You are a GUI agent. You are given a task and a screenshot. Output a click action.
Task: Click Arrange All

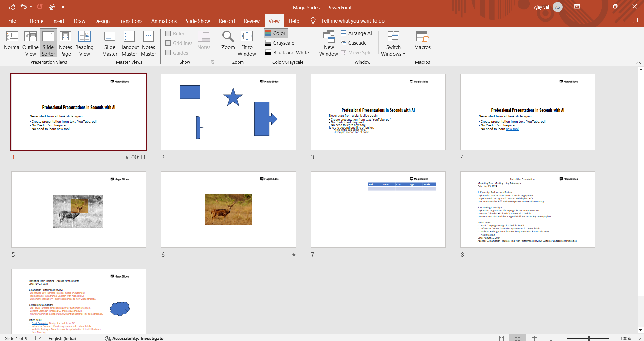click(357, 33)
